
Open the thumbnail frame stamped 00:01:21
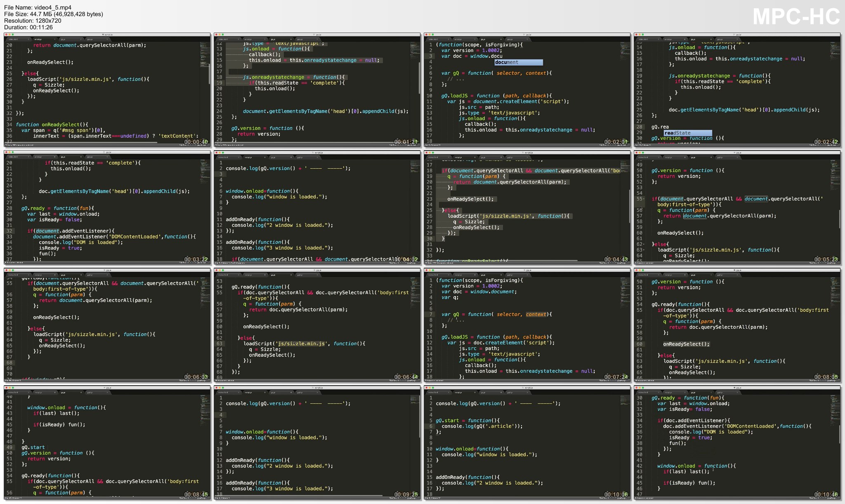pos(317,90)
